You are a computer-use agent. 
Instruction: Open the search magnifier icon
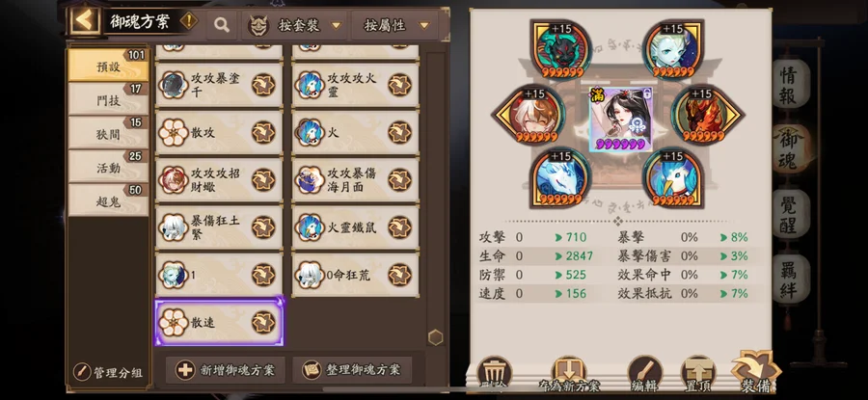tap(222, 25)
